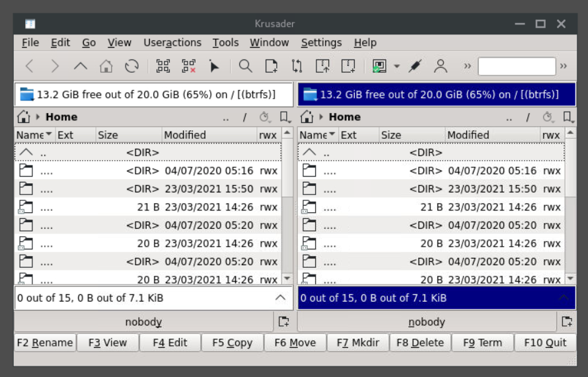The image size is (588, 377).
Task: Open the Useractions menu
Action: [x=172, y=43]
